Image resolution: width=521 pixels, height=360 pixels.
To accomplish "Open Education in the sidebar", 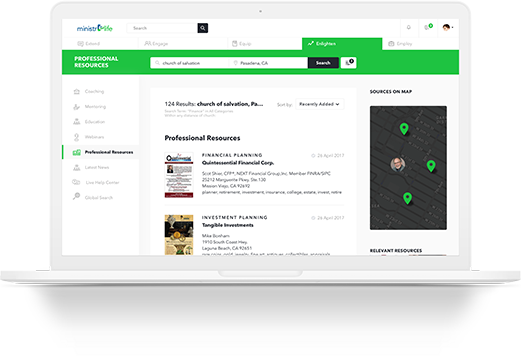I will (x=95, y=122).
